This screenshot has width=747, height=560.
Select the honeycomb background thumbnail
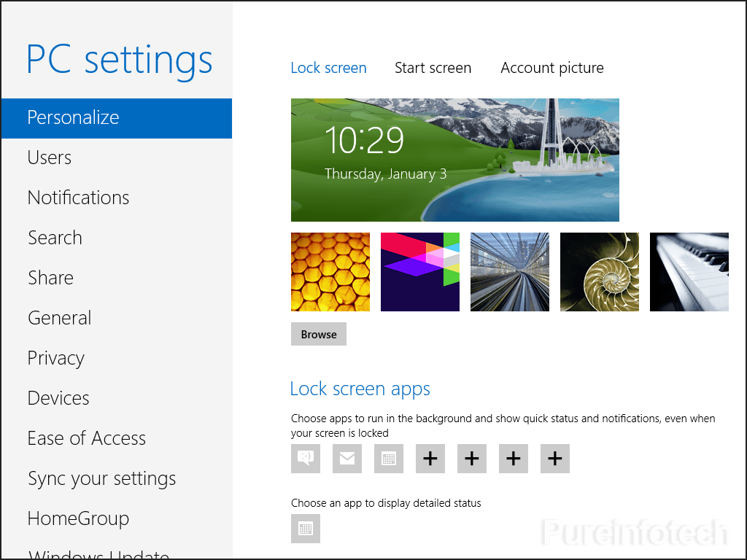(330, 272)
